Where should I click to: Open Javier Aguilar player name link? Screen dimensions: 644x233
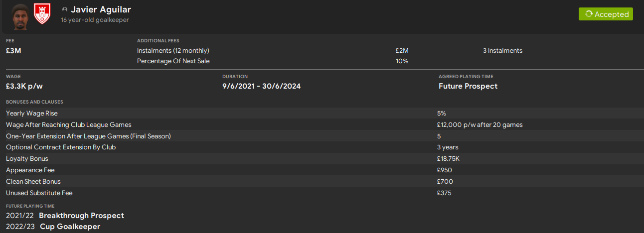pos(101,10)
